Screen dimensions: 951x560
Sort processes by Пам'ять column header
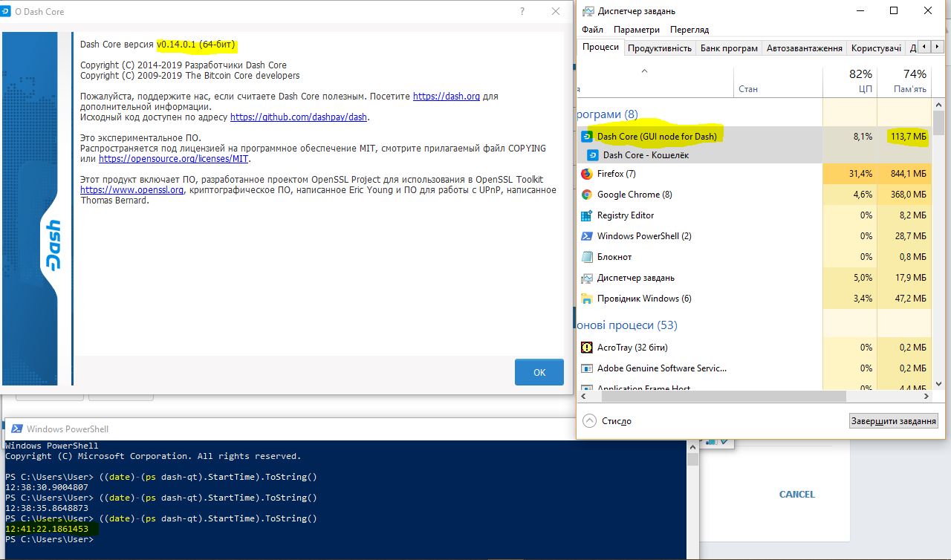(x=904, y=81)
